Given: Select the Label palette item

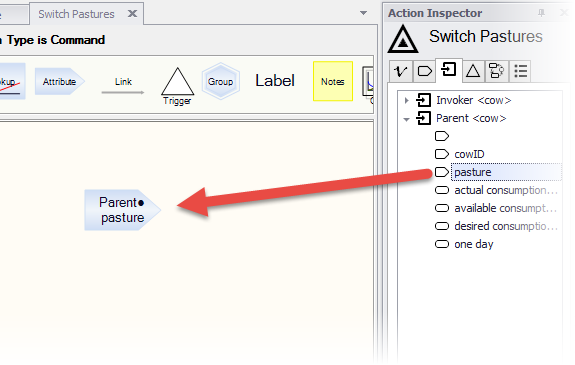Looking at the screenshot, I should [275, 81].
